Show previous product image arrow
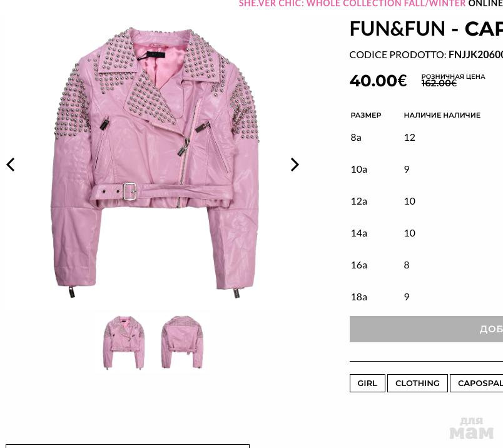The image size is (503, 448). [11, 165]
